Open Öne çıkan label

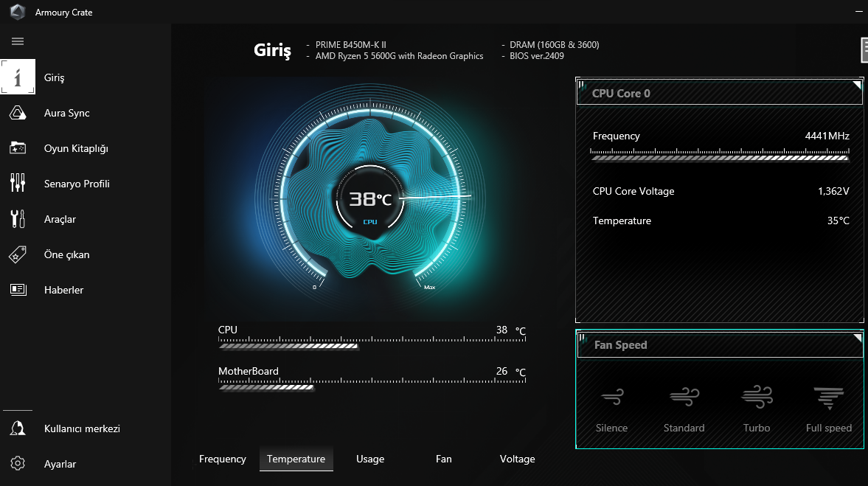67,254
